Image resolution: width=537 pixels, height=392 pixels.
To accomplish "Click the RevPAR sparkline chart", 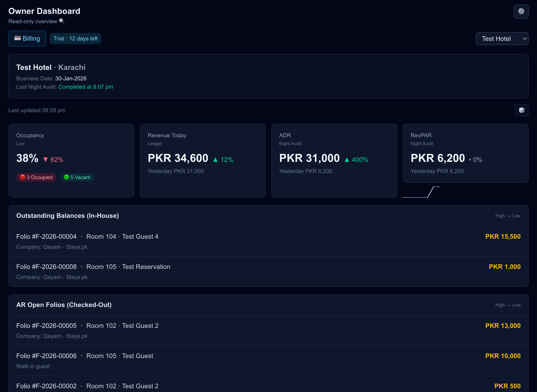I will pos(421,192).
